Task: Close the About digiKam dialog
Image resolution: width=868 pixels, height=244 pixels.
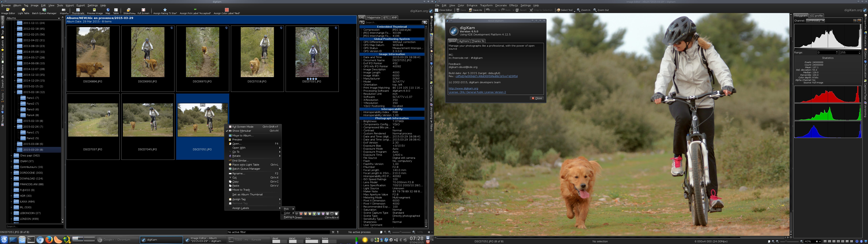Action: (x=536, y=98)
